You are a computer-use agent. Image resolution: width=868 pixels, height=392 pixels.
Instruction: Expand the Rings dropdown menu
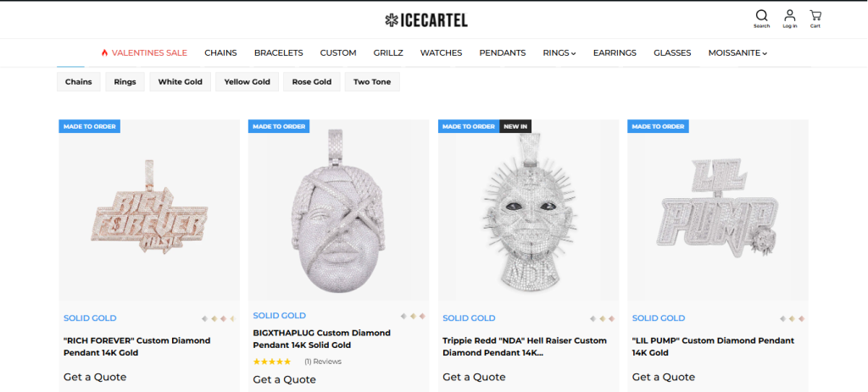pos(559,52)
